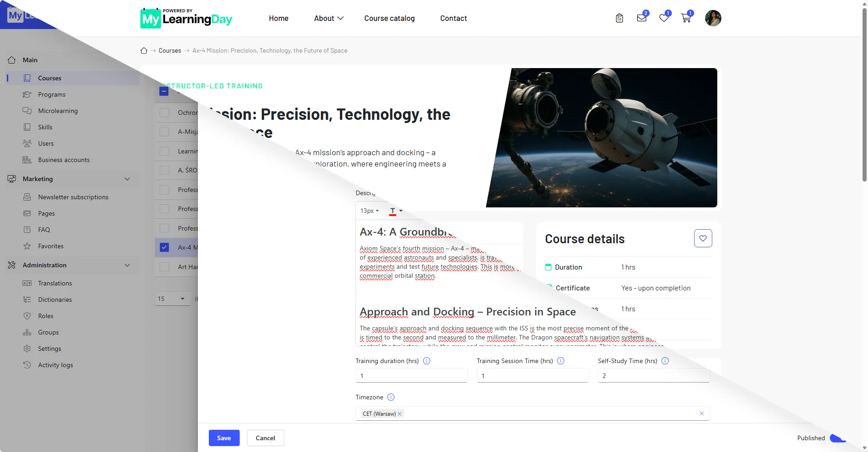Click the Users icon in sidebar

[27, 143]
